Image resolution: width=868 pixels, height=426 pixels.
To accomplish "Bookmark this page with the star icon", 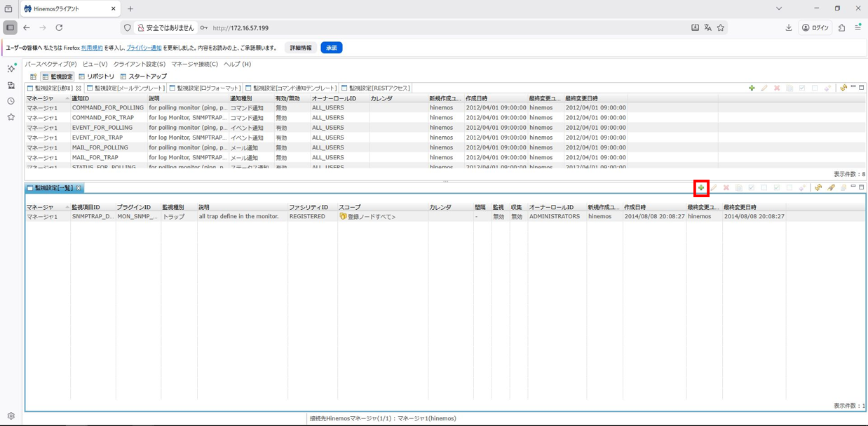I will click(x=720, y=28).
